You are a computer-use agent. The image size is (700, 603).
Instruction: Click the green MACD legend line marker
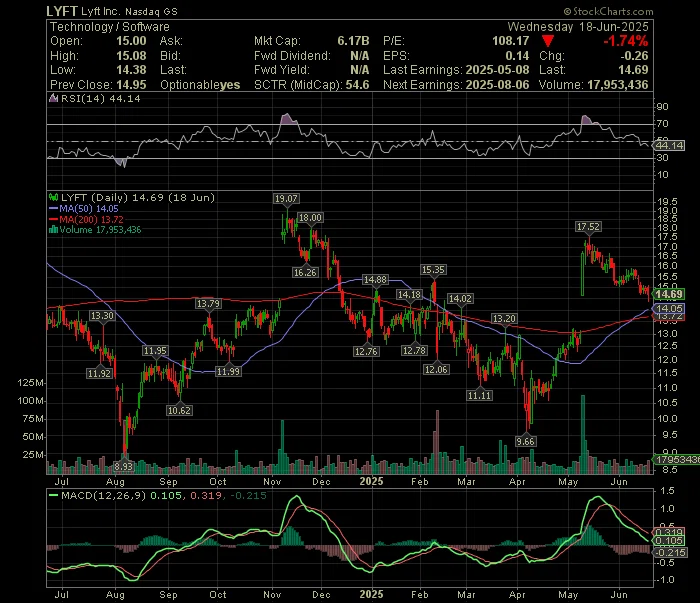click(54, 495)
